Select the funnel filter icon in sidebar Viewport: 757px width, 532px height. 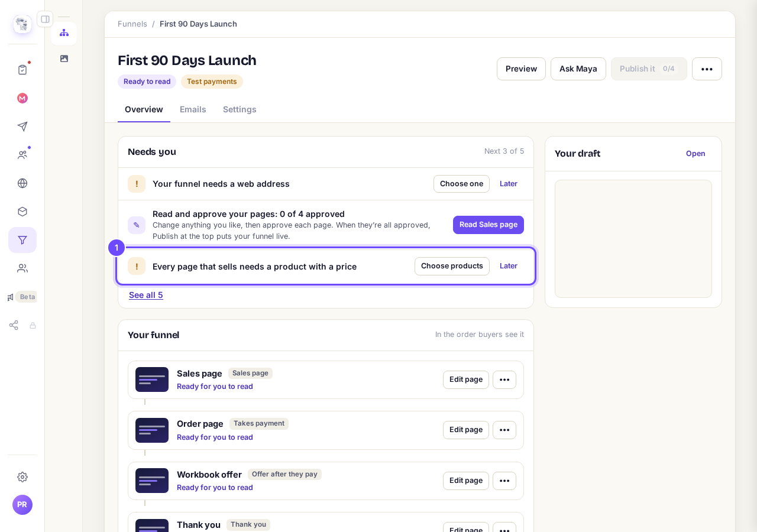22,240
